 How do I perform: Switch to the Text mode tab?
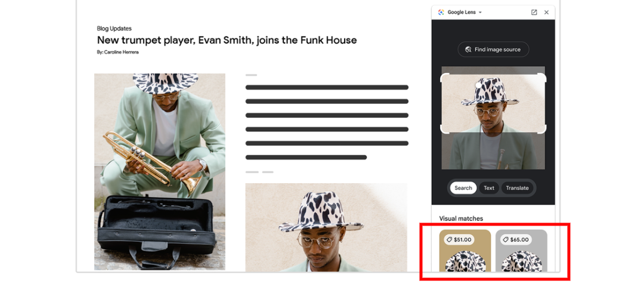coord(489,188)
